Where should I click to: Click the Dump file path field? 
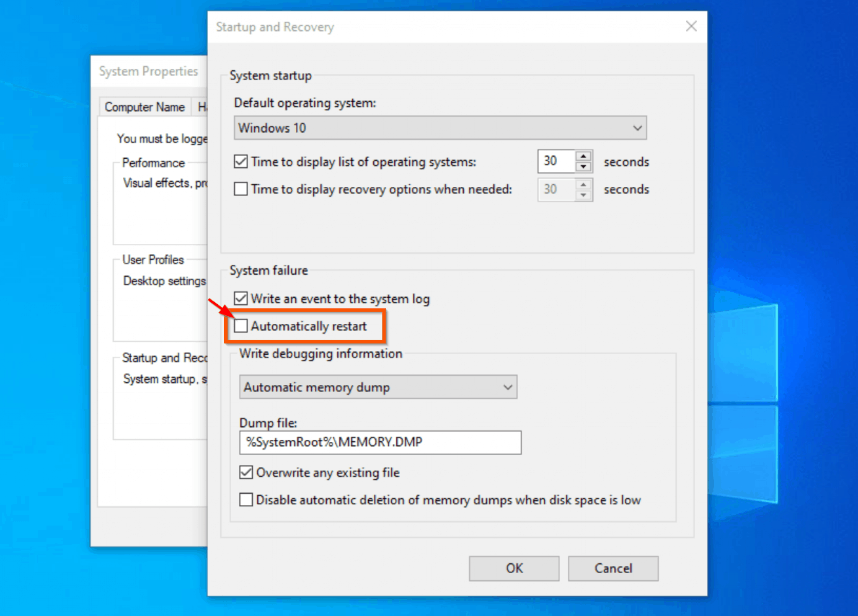tap(380, 442)
